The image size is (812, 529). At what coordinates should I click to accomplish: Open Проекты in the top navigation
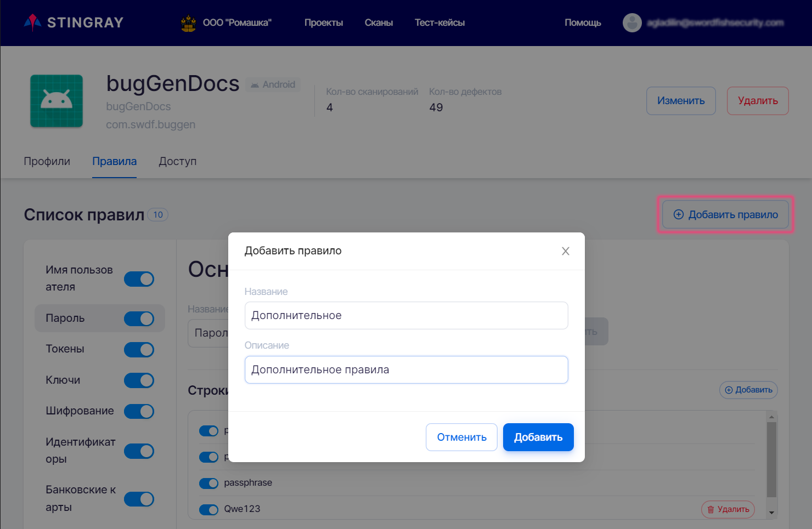324,22
